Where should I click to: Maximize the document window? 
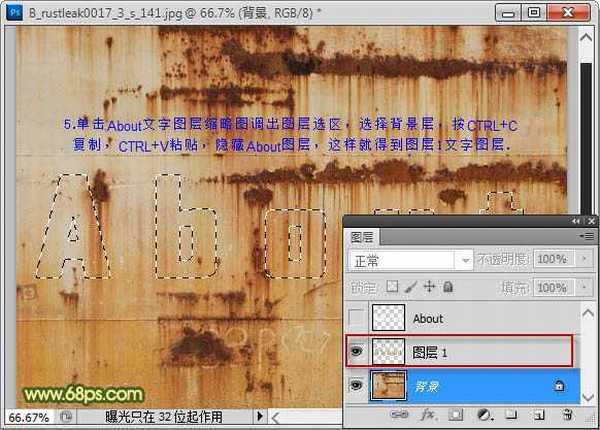(534, 13)
